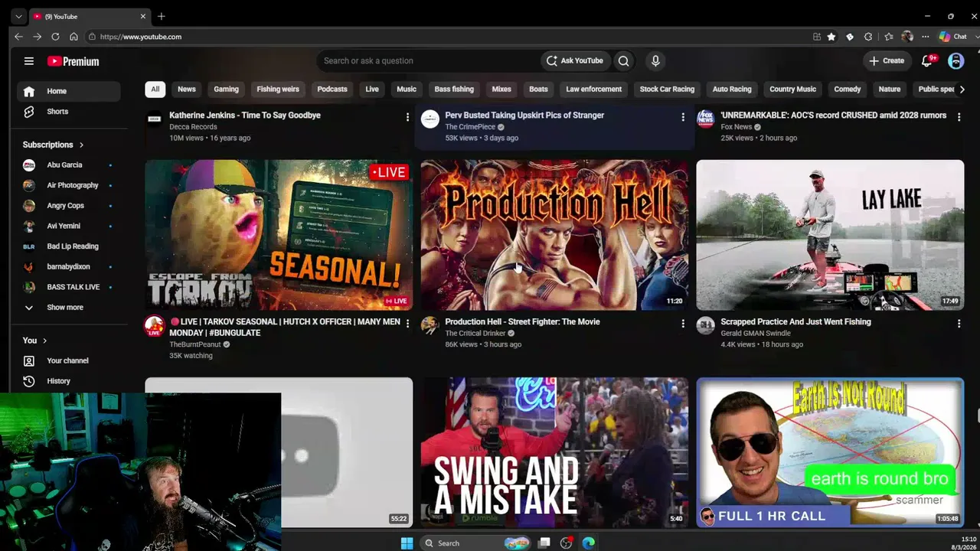Select the Bass fishing filter chip
The image size is (980, 551).
[454, 90]
